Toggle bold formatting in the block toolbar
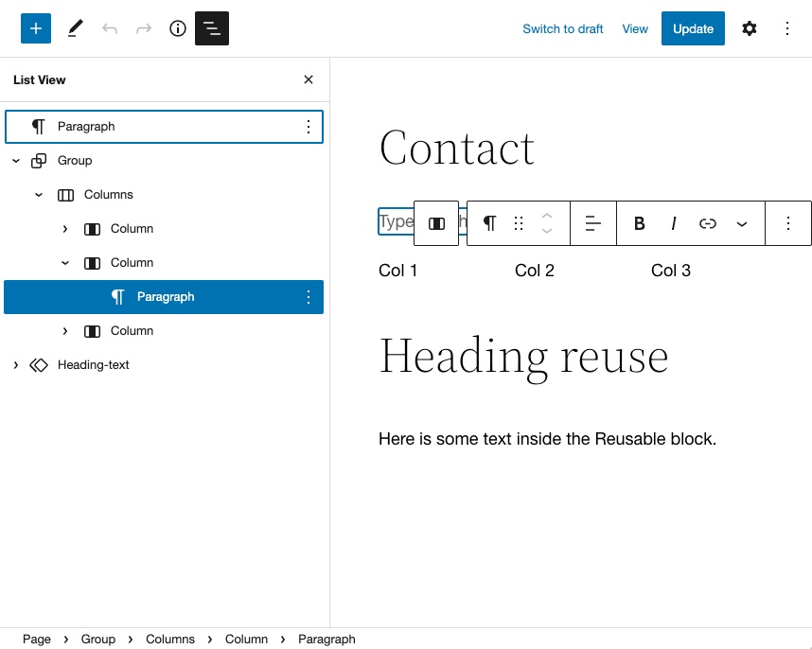The height and width of the screenshot is (649, 812). tap(639, 223)
